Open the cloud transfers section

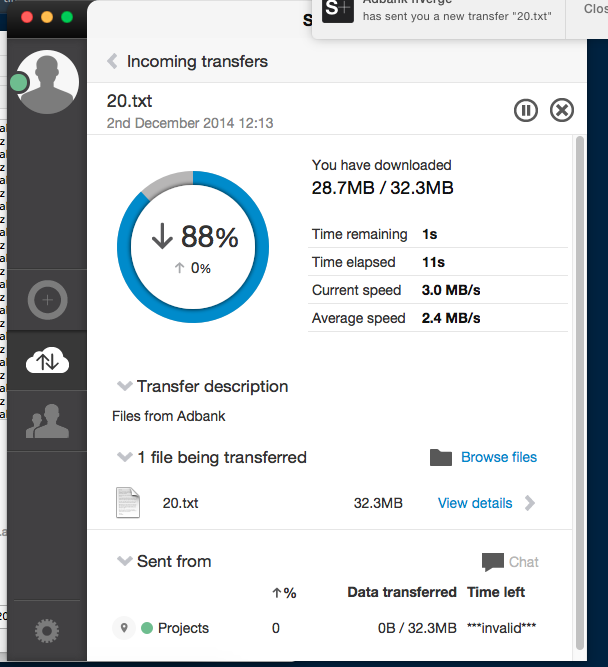point(47,361)
